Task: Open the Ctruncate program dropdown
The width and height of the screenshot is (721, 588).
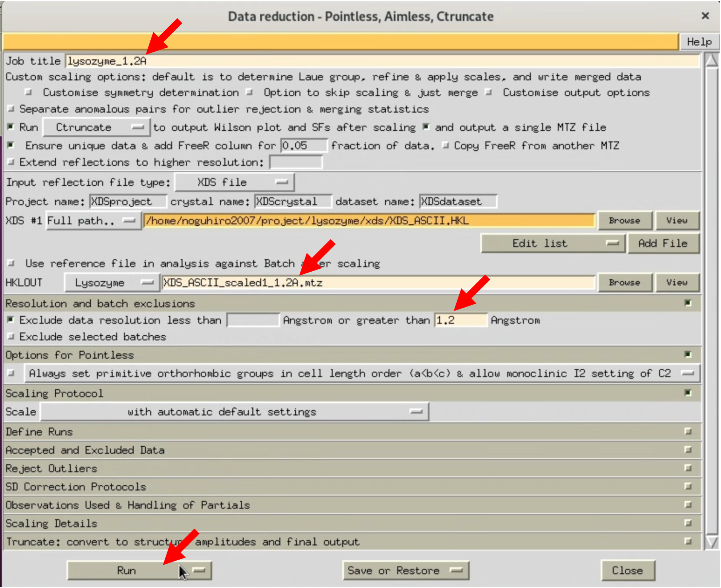Action: pos(97,127)
